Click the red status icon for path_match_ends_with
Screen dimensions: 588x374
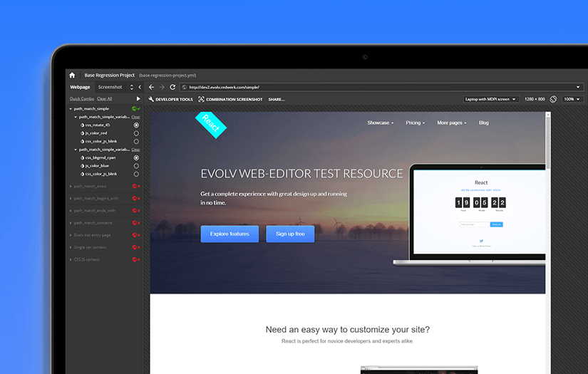click(135, 211)
